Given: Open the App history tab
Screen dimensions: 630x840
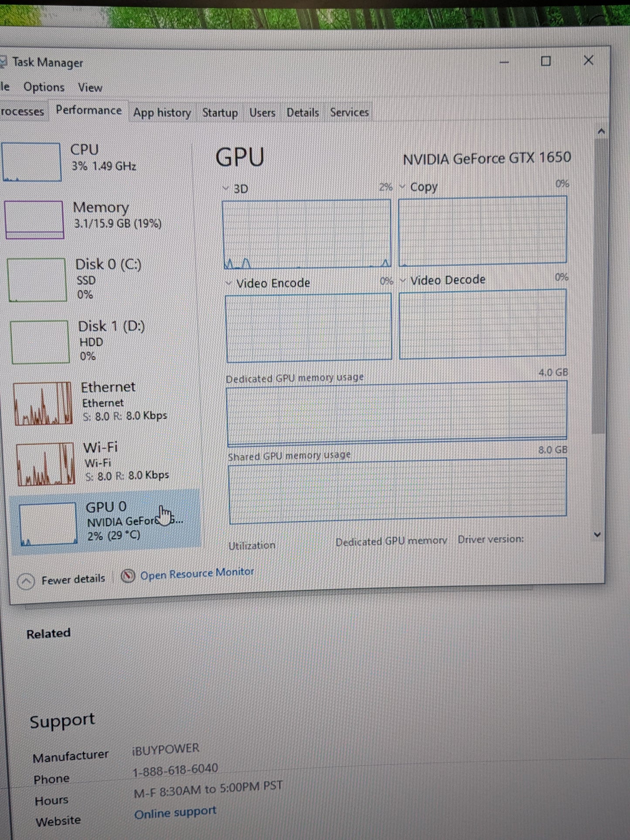Looking at the screenshot, I should coord(162,112).
